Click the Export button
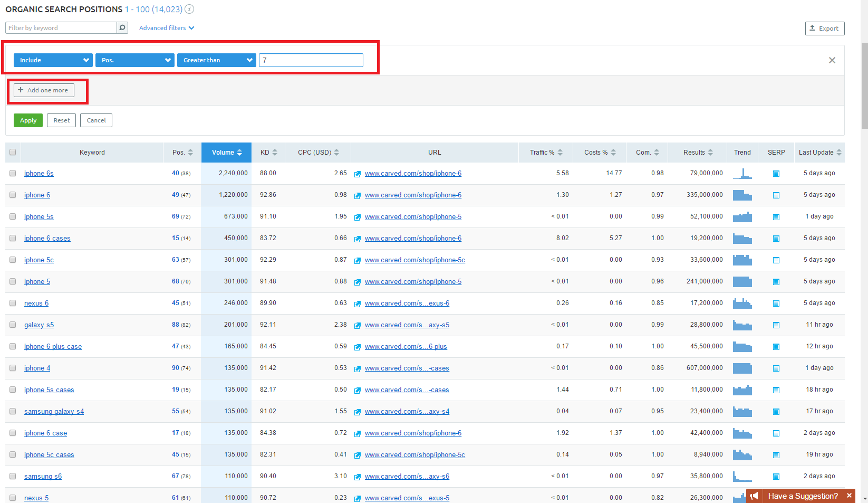 [x=825, y=29]
